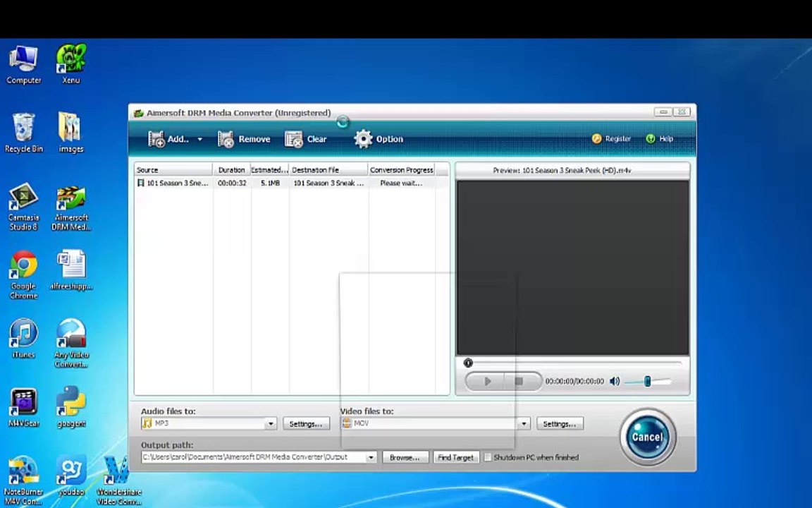Click the 00:00:32 duration cell
The image size is (812, 508).
232,183
